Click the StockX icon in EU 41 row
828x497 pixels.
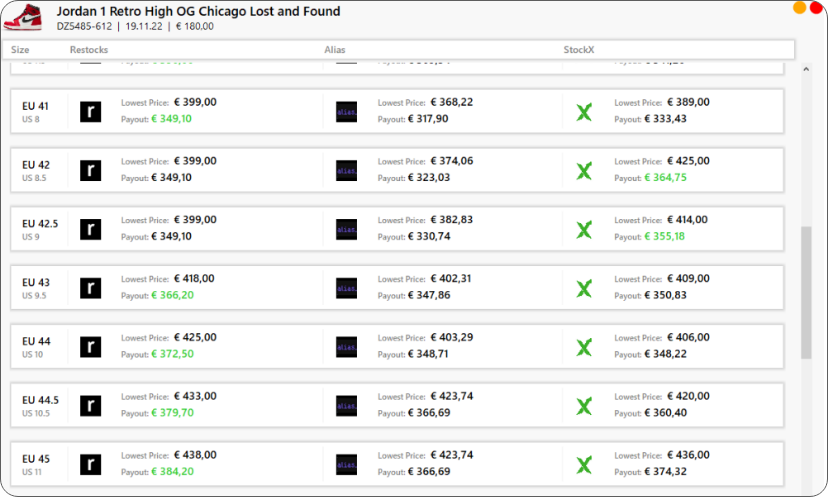point(584,112)
